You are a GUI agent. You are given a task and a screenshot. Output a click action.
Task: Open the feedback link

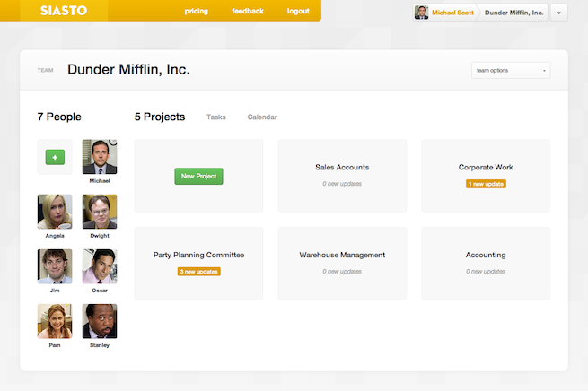(x=248, y=12)
